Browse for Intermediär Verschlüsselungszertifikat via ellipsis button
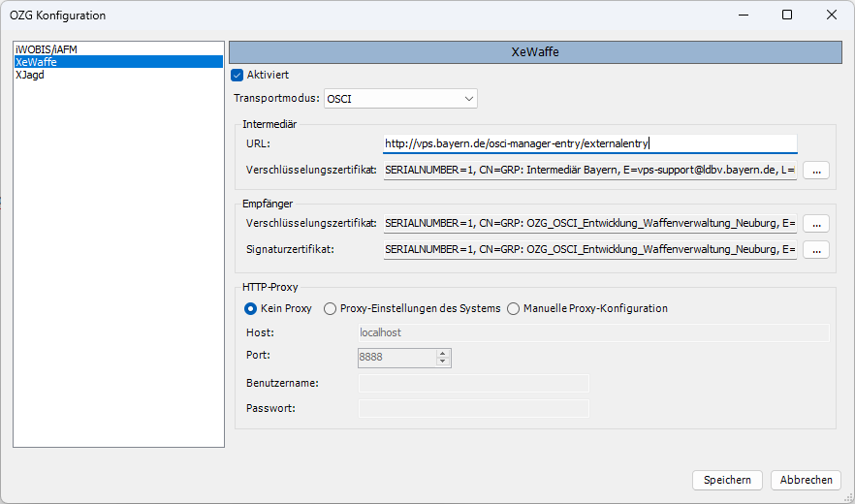The width and height of the screenshot is (855, 504). pyautogui.click(x=816, y=171)
